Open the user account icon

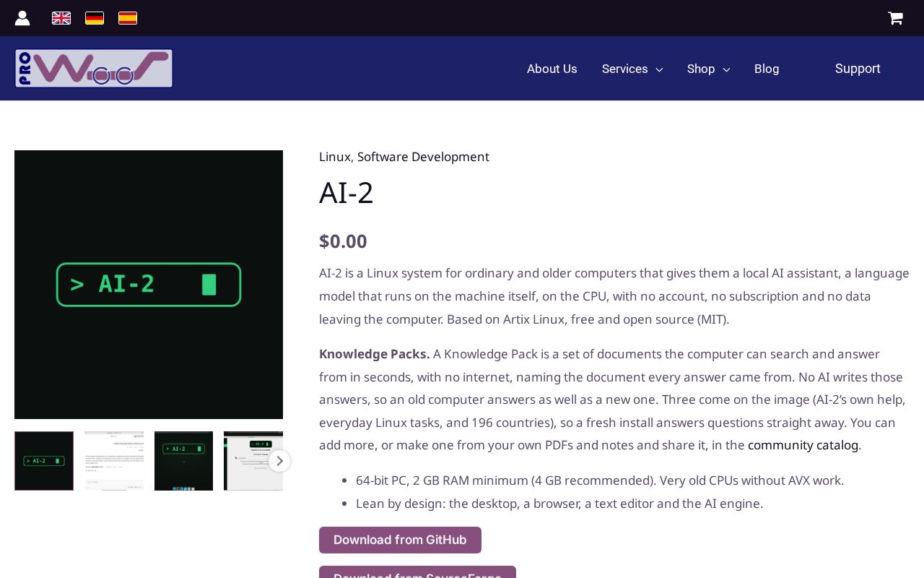point(22,18)
